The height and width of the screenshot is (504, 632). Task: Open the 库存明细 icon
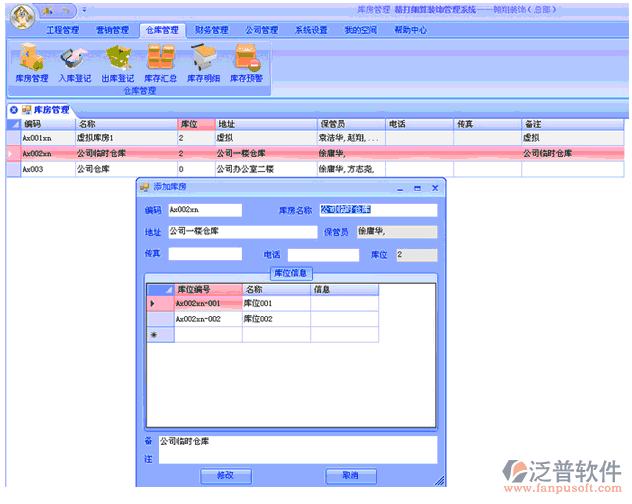[203, 62]
